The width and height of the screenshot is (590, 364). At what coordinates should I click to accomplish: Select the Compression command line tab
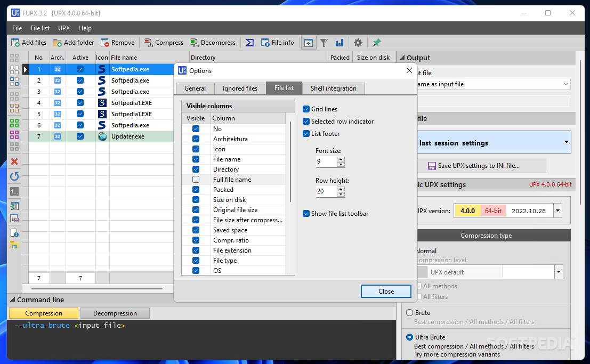[44, 313]
